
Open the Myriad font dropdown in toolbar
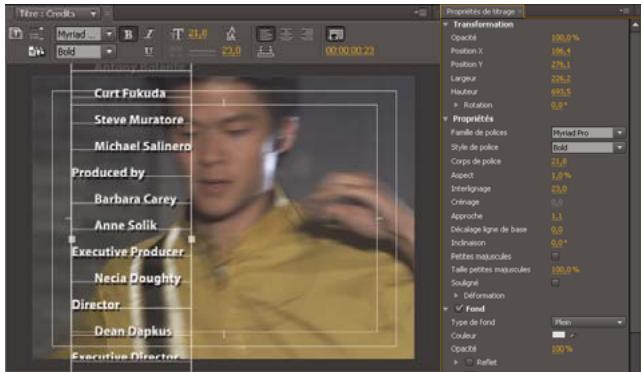(x=109, y=34)
